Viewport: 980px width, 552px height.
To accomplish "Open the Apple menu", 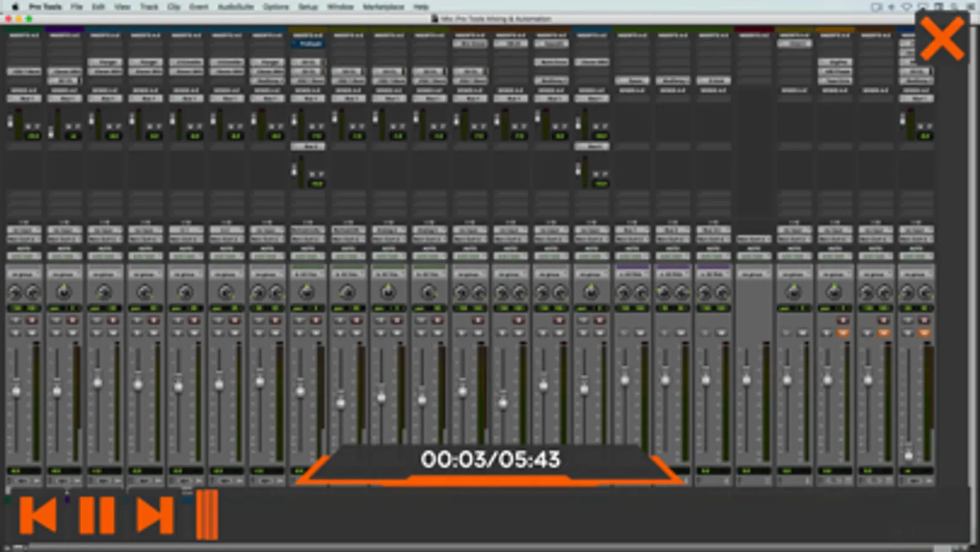I will click(15, 7).
